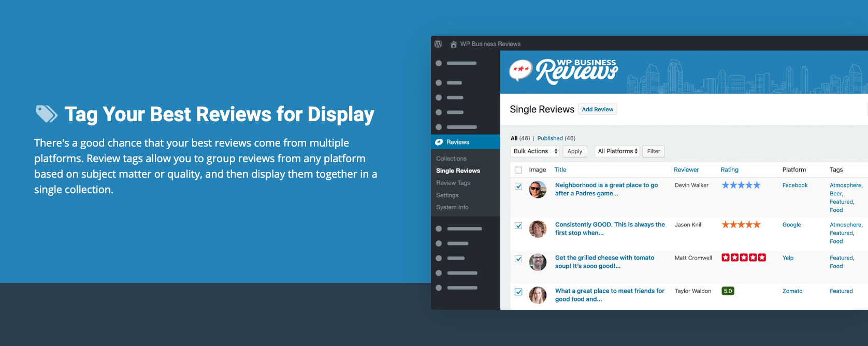The image size is (868, 346).
Task: Click the Matt Cromwell reviewer name
Action: pos(693,258)
